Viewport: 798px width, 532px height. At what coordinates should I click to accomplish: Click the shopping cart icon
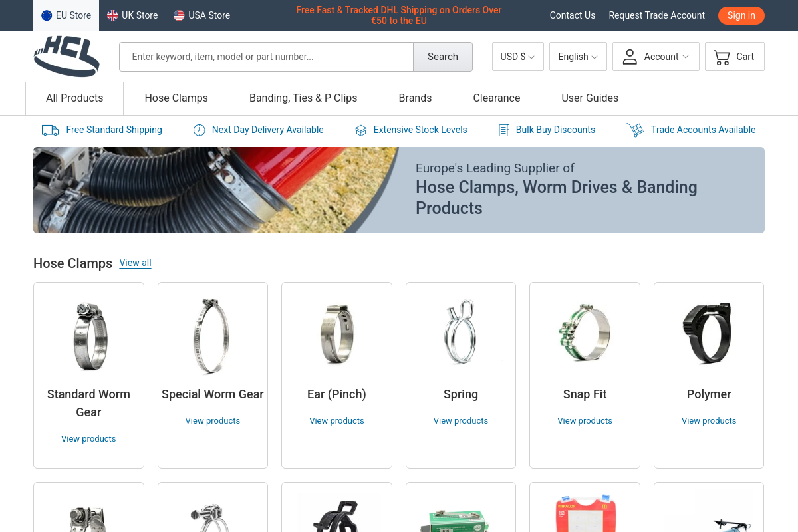point(722,57)
